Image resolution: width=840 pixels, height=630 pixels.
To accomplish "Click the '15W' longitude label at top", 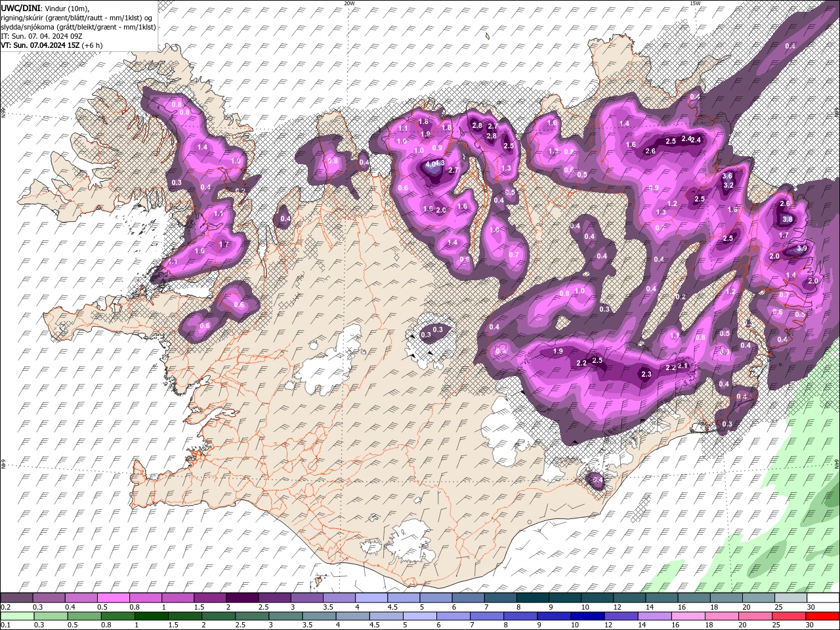I will tap(695, 3).
